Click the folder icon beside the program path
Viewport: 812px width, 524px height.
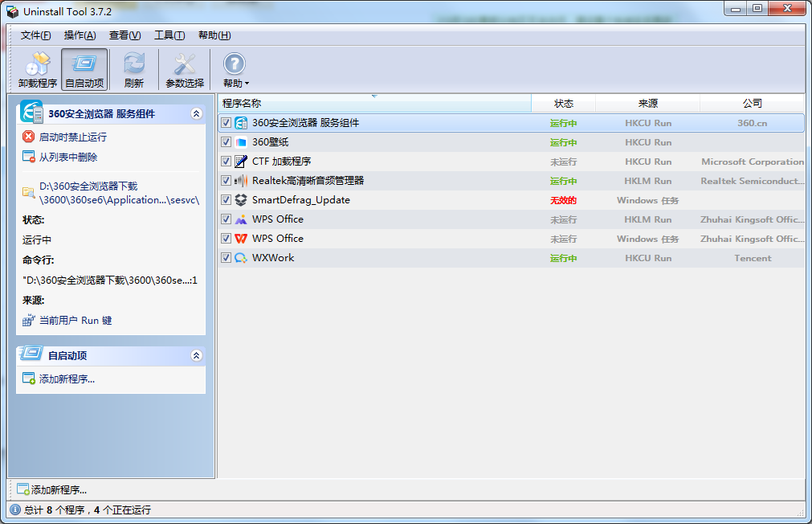point(28,192)
